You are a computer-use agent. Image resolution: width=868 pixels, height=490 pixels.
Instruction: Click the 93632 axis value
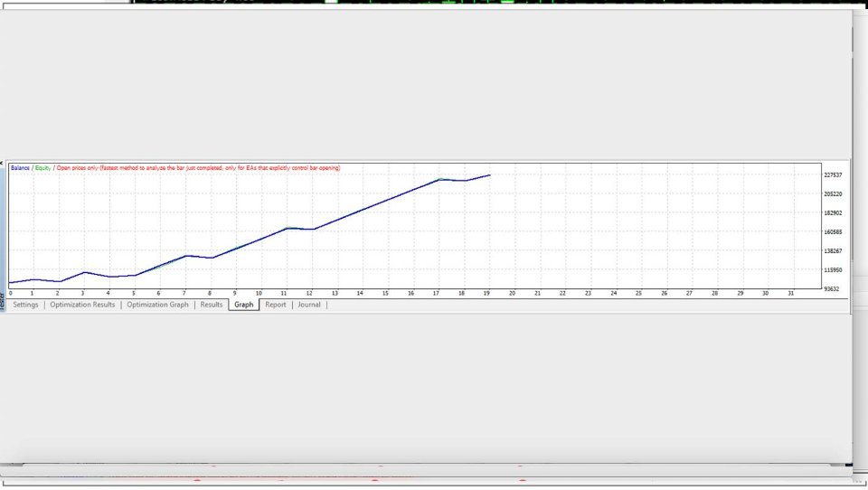tap(831, 289)
